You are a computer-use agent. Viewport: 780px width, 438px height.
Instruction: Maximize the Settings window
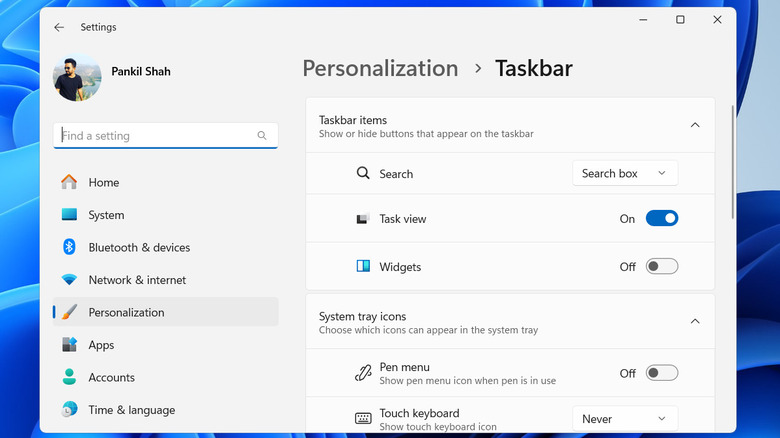[680, 19]
